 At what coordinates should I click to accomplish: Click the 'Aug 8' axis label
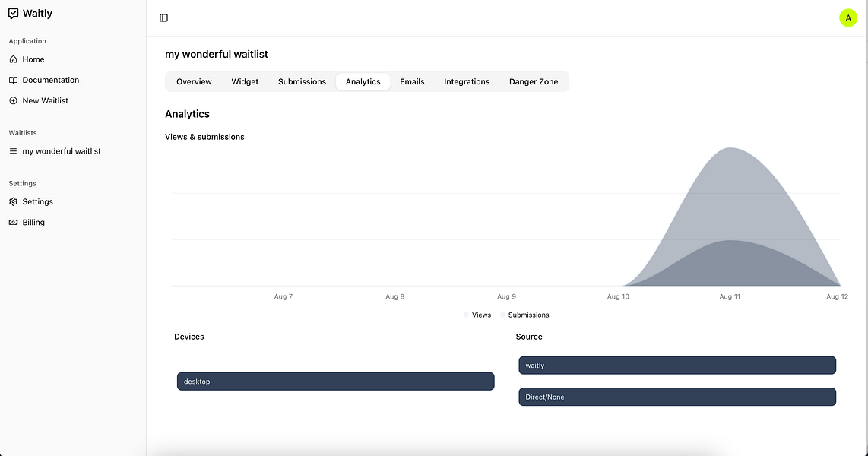[x=394, y=296]
